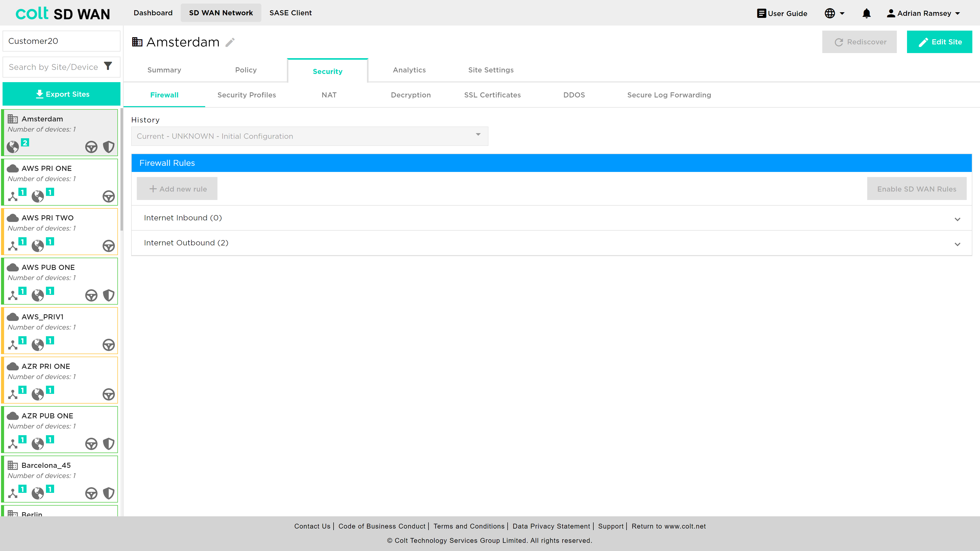Expand the Internet Outbound (2) section
Screen dimensions: 980x551
[x=552, y=243]
